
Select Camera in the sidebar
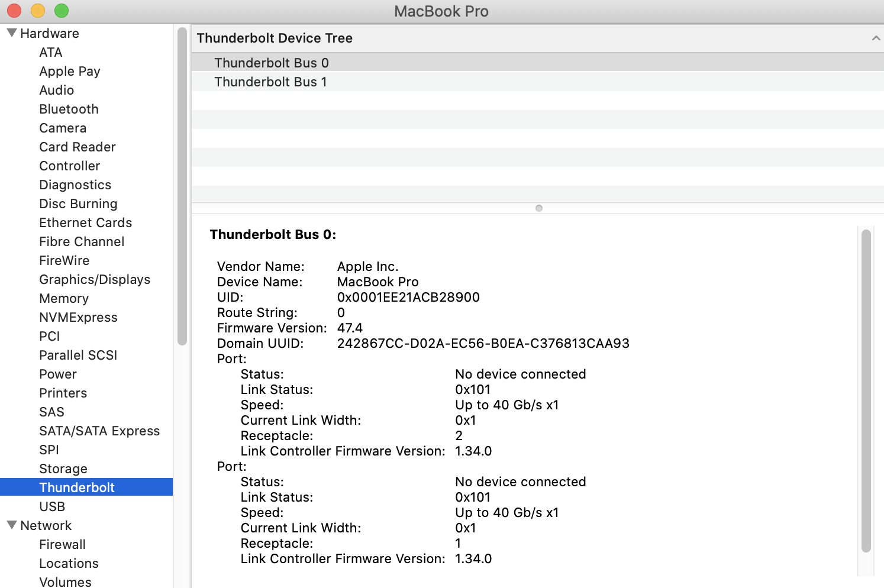coord(63,128)
